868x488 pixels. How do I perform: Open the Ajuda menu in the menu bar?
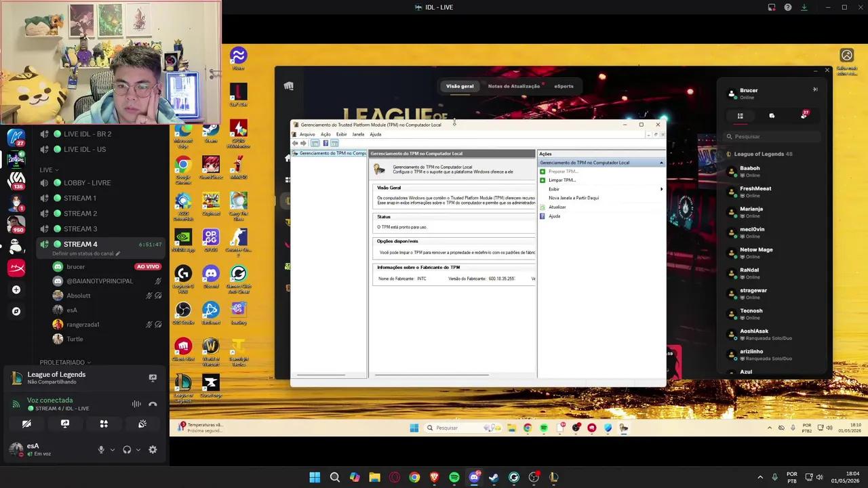[376, 134]
